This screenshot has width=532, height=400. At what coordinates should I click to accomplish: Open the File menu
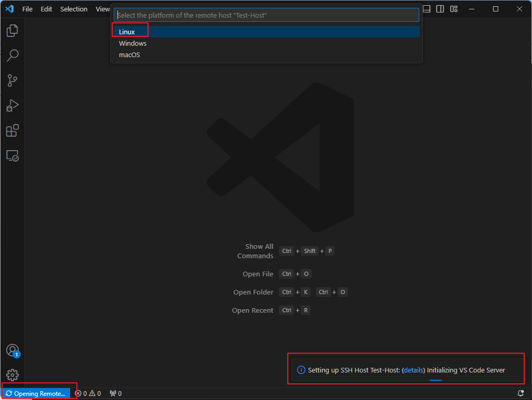click(x=28, y=9)
